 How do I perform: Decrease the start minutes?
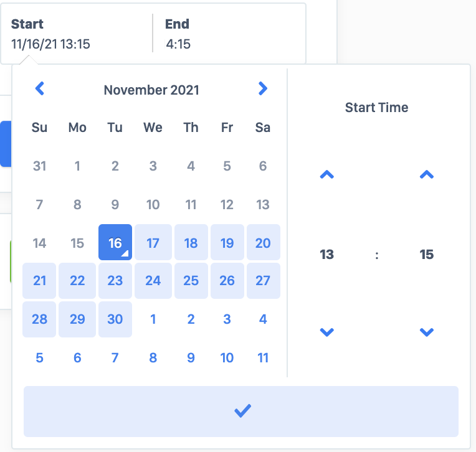(x=426, y=332)
